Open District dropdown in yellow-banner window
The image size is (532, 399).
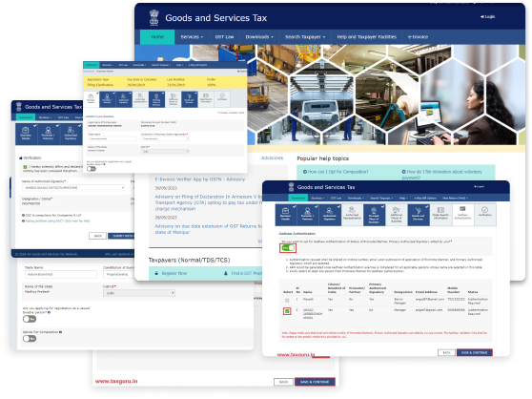[x=165, y=151]
